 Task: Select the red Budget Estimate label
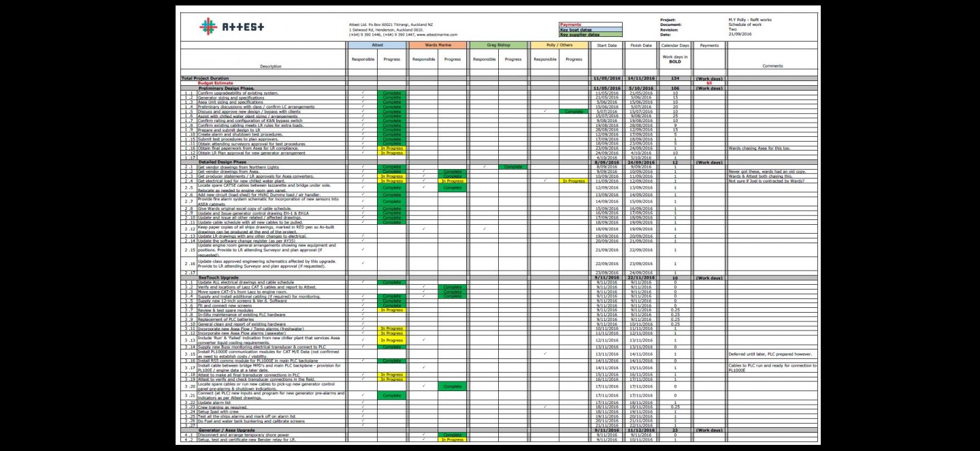pyautogui.click(x=215, y=83)
